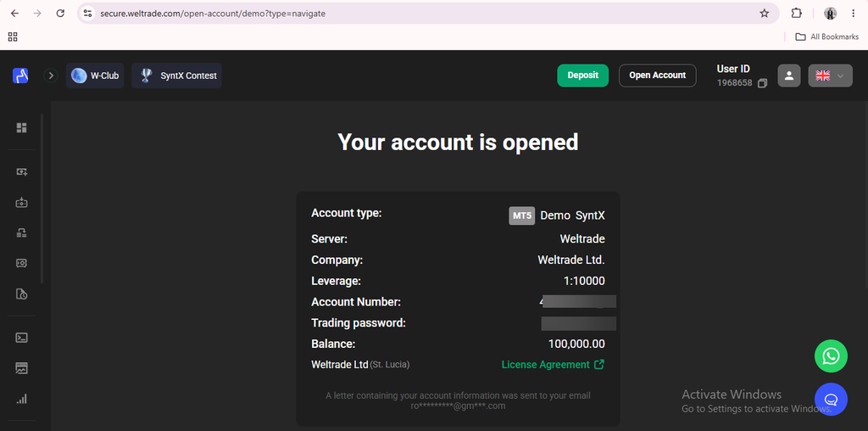Click the WhatsApp chat button
The image size is (868, 431).
click(831, 355)
